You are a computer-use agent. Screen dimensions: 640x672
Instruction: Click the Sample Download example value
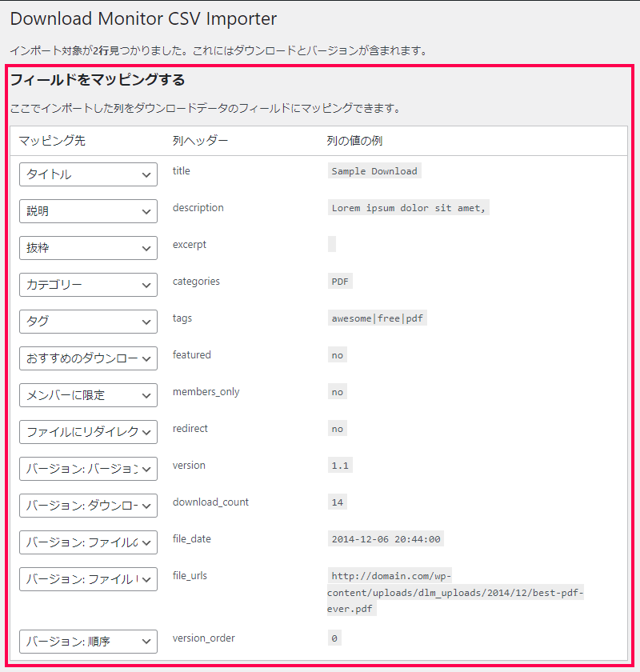(x=374, y=171)
